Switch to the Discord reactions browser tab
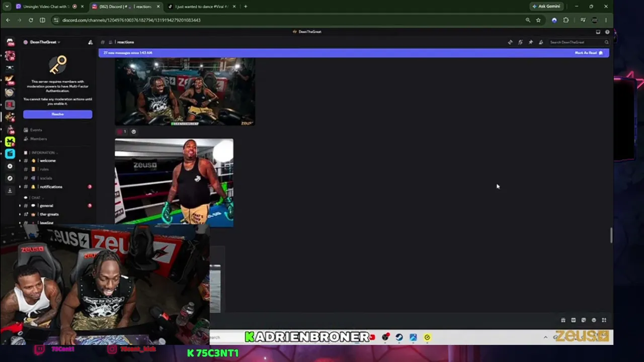 click(x=126, y=7)
